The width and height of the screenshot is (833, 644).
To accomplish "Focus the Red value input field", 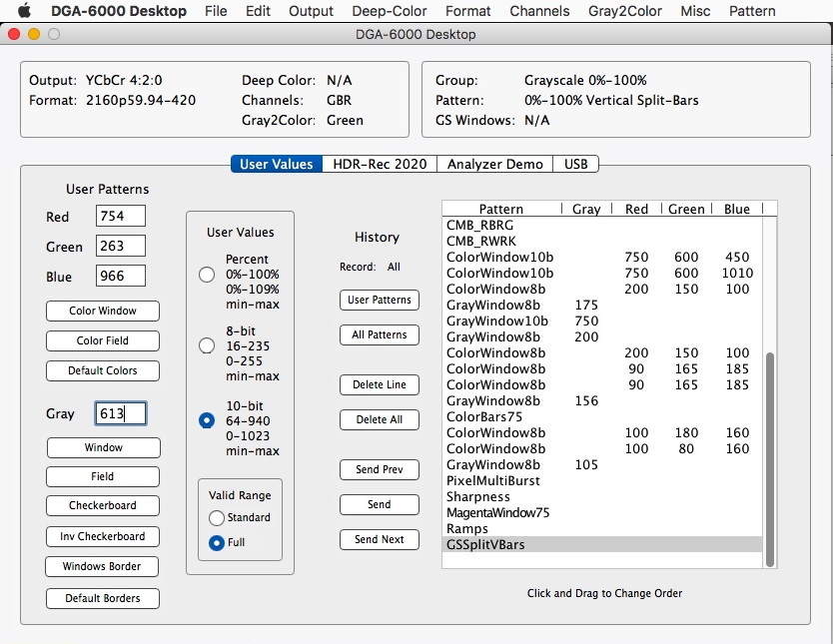I will tap(121, 217).
